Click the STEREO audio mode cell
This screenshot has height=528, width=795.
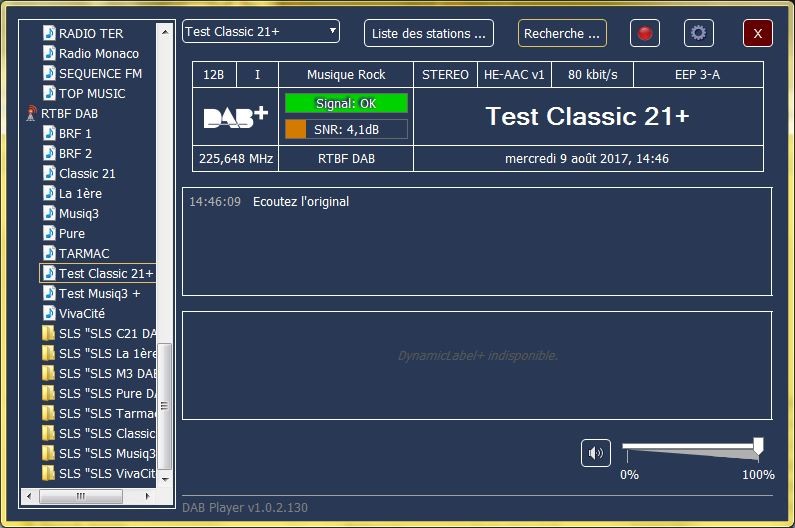(446, 75)
